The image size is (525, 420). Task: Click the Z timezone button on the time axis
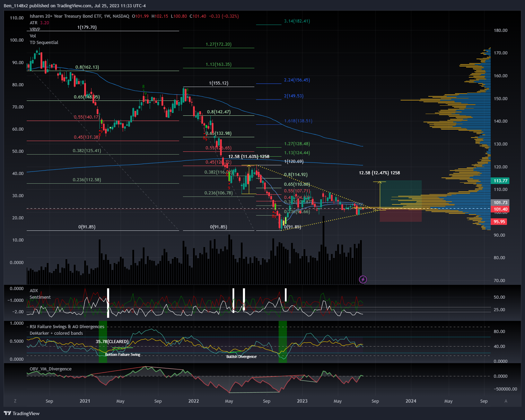point(15,401)
